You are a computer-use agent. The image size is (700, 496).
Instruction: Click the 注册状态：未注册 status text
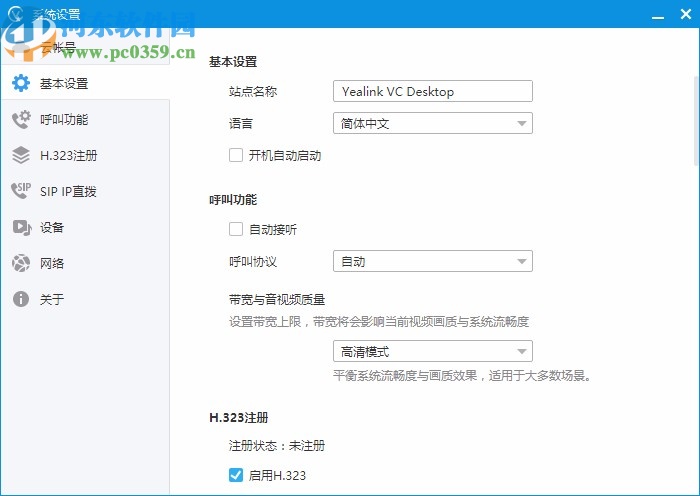pyautogui.click(x=277, y=445)
